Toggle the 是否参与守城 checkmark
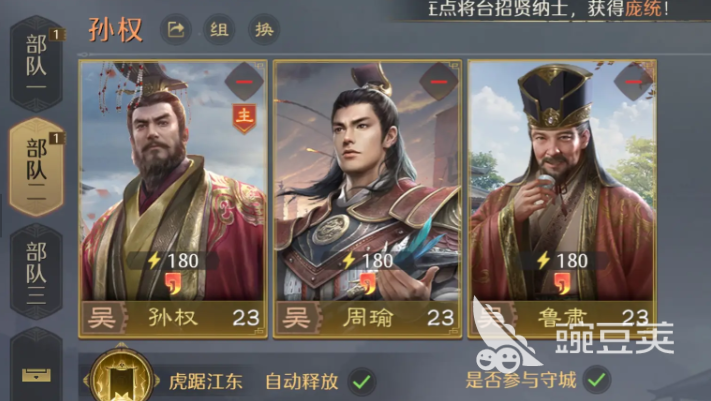 point(597,380)
